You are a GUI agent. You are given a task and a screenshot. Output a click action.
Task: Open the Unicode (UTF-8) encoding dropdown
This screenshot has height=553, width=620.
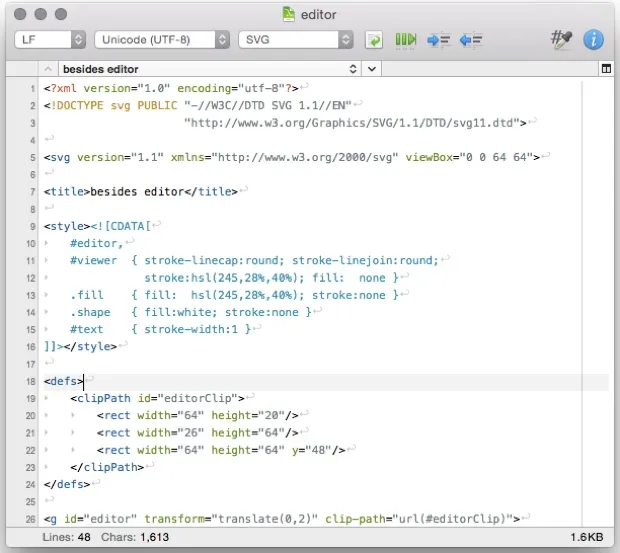(x=162, y=40)
